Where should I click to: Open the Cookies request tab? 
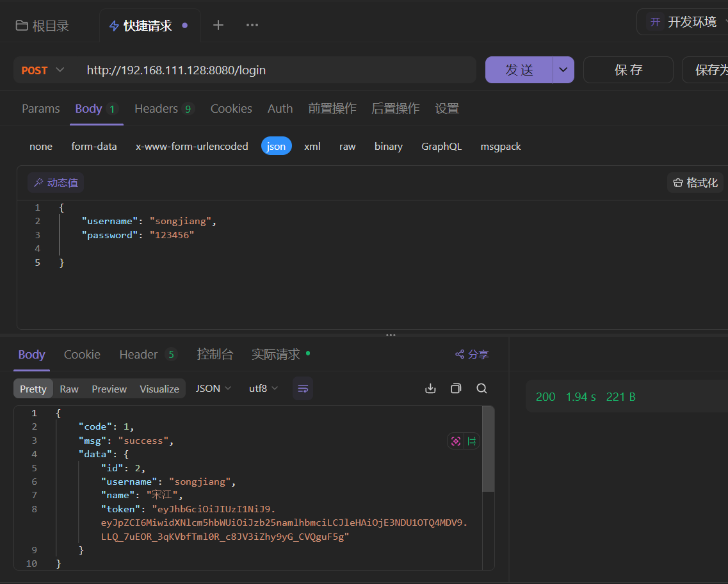(x=231, y=109)
